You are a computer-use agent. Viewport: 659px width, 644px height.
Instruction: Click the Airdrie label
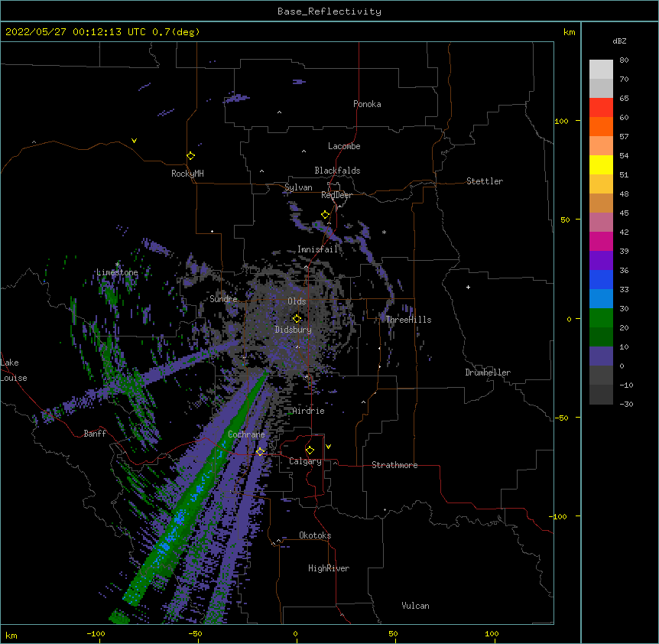click(x=309, y=411)
